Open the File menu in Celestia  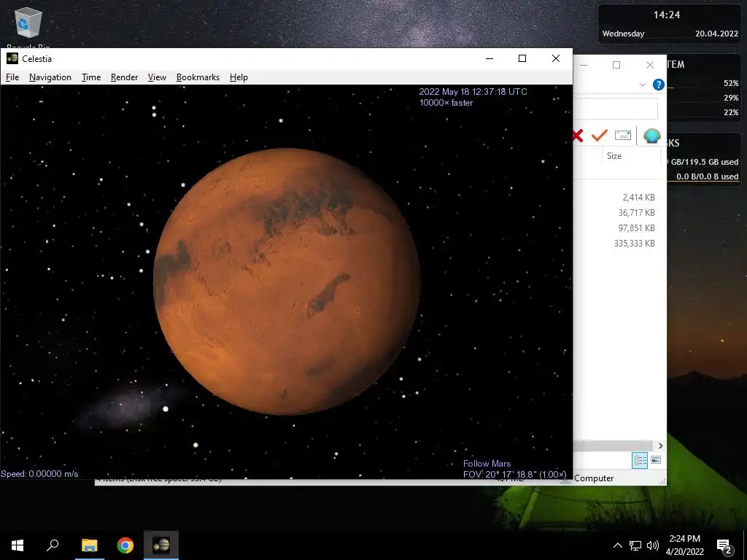(x=12, y=77)
